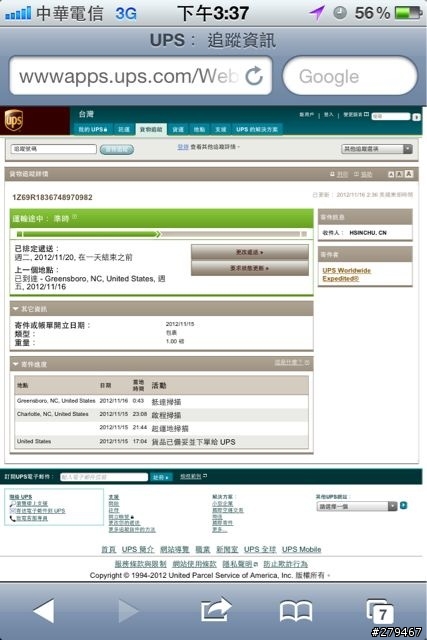This screenshot has height=640, width=427.
Task: Click the request status updates button
Action: (x=249, y=268)
